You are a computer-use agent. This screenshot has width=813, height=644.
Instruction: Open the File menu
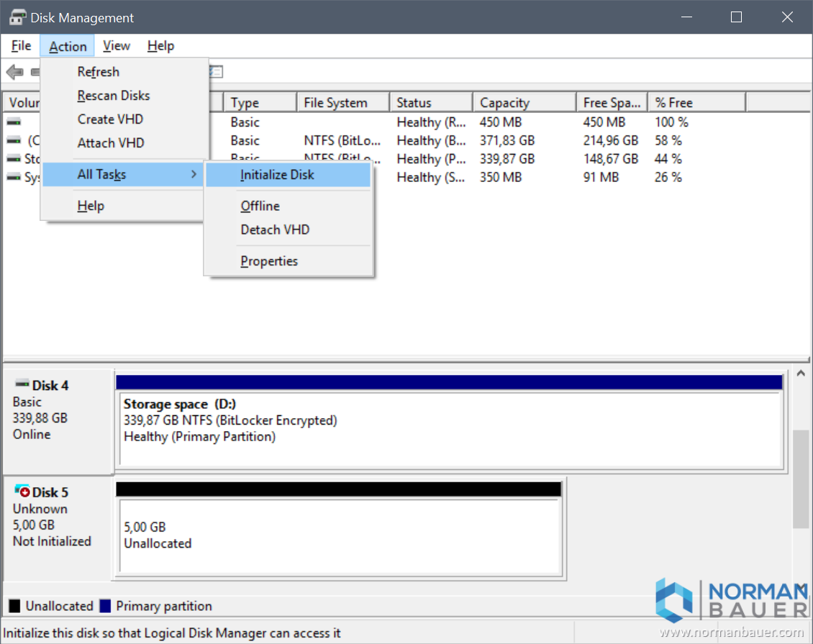point(21,46)
